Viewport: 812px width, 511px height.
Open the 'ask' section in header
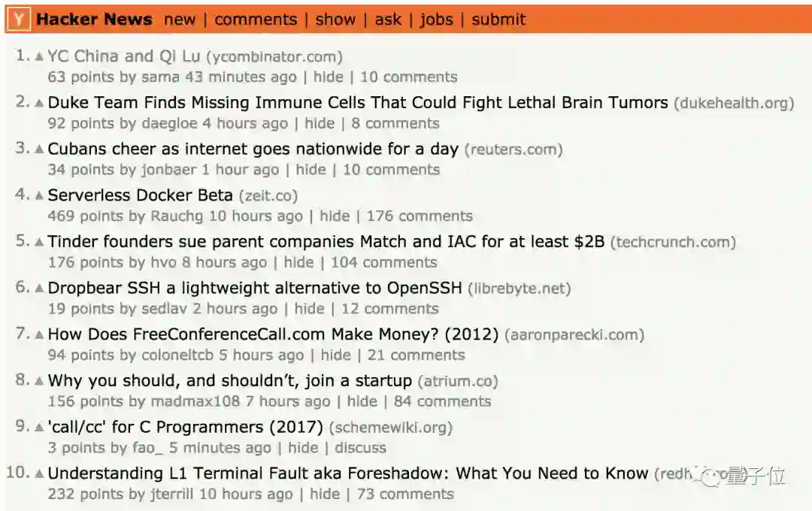(388, 20)
